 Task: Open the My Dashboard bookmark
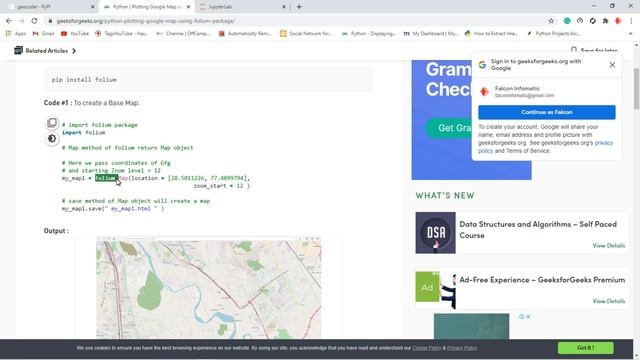tap(431, 33)
